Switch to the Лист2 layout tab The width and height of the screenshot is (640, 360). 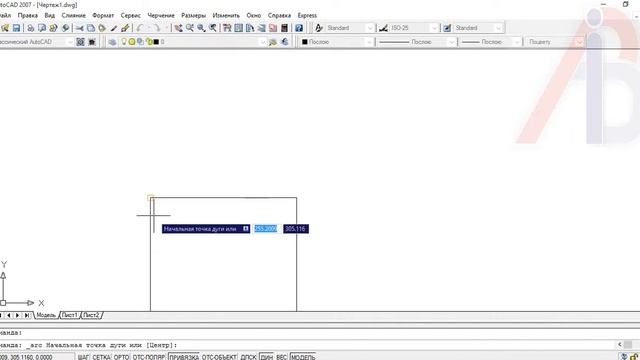[x=91, y=315]
